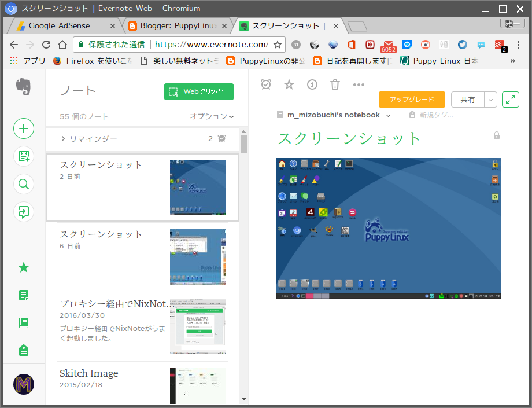Set a reminder using the alarm clock icon
This screenshot has height=408, width=532.
(x=265, y=84)
